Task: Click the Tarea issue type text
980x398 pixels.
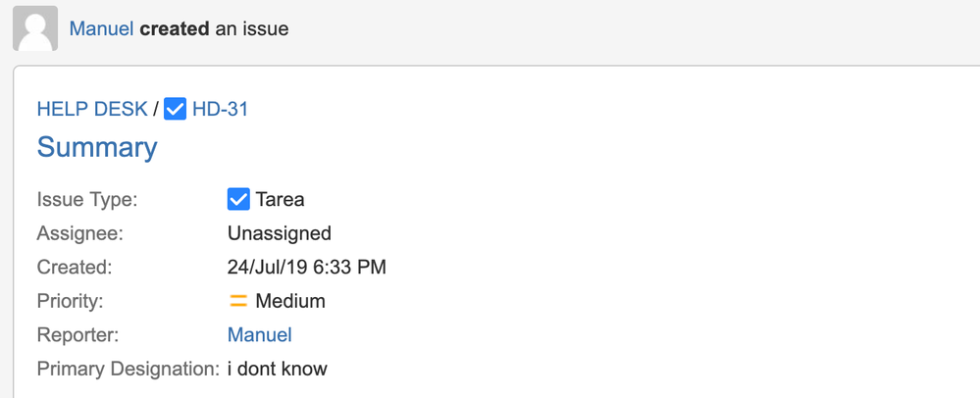Action: (x=280, y=200)
